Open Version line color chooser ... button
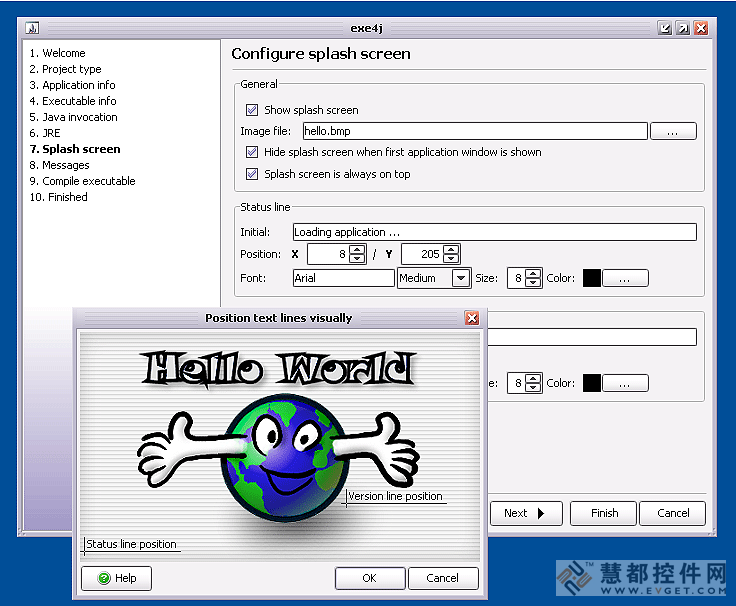 point(625,383)
